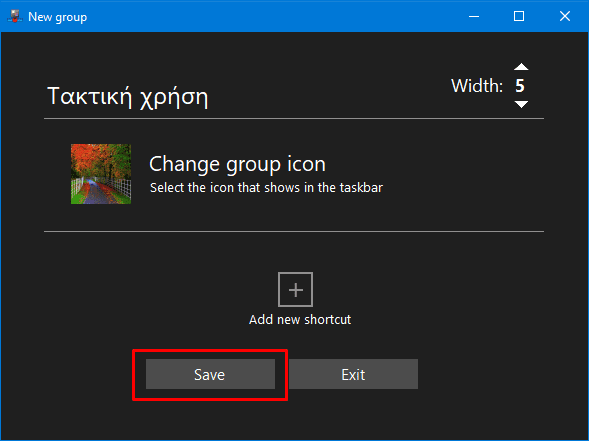Maximize the New group window
589x441 pixels.
click(x=519, y=16)
